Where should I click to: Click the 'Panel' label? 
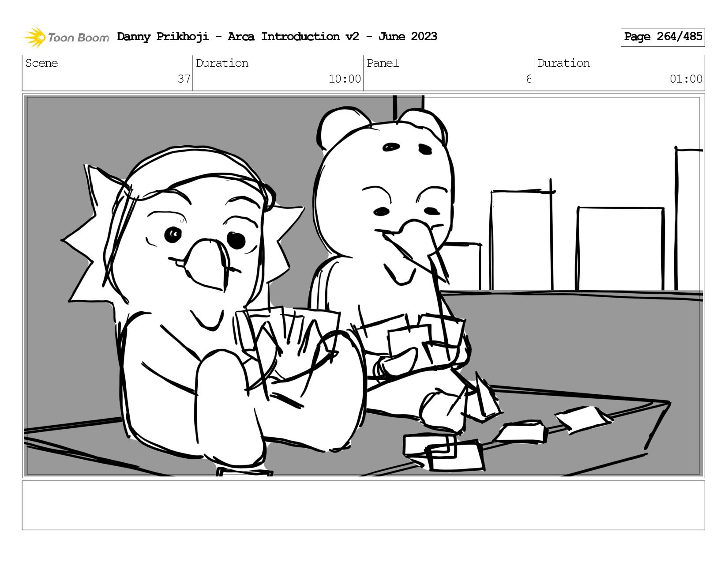[383, 63]
